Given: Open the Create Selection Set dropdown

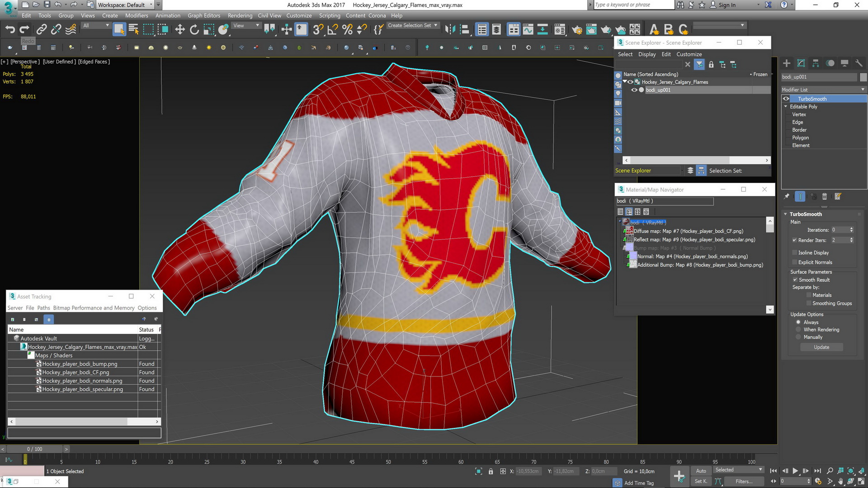Looking at the screenshot, I should point(413,26).
